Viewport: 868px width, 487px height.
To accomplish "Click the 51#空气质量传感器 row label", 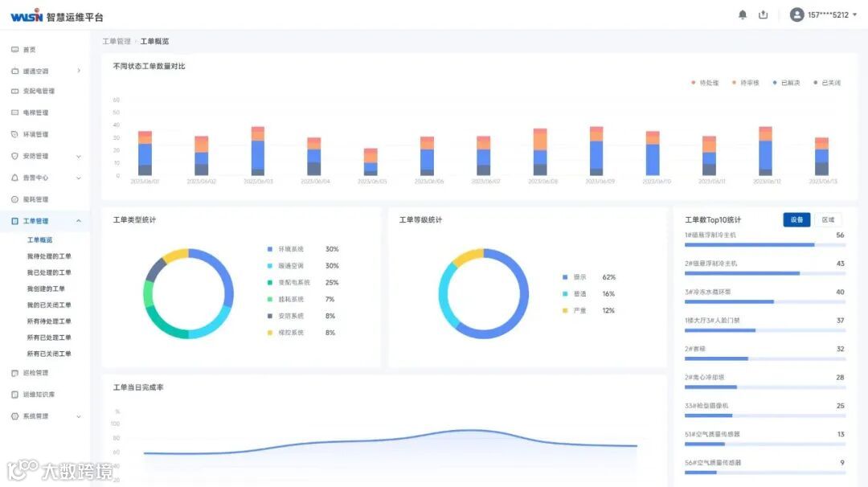I will coord(712,435).
